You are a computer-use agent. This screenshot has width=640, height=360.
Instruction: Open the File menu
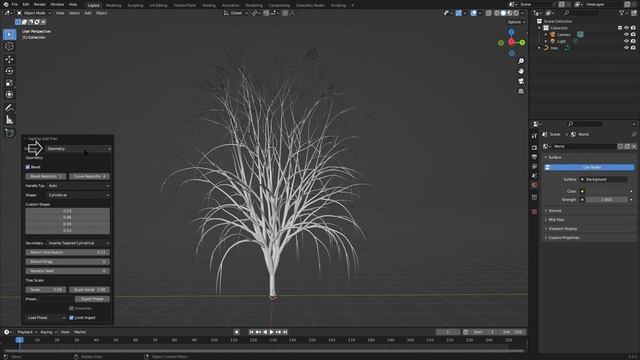15,4
